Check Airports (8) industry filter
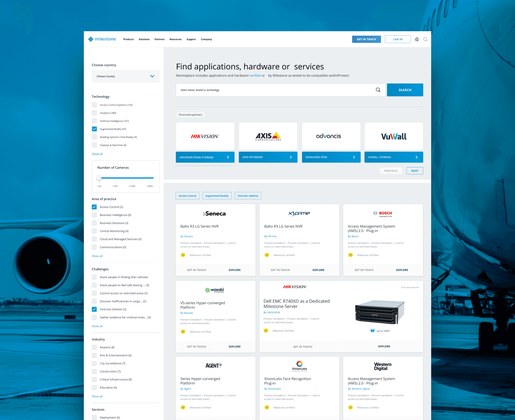This screenshot has height=420, width=515. [x=94, y=347]
